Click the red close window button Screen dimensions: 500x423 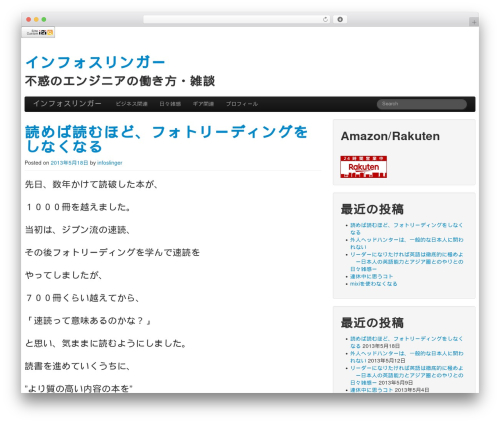pos(29,19)
